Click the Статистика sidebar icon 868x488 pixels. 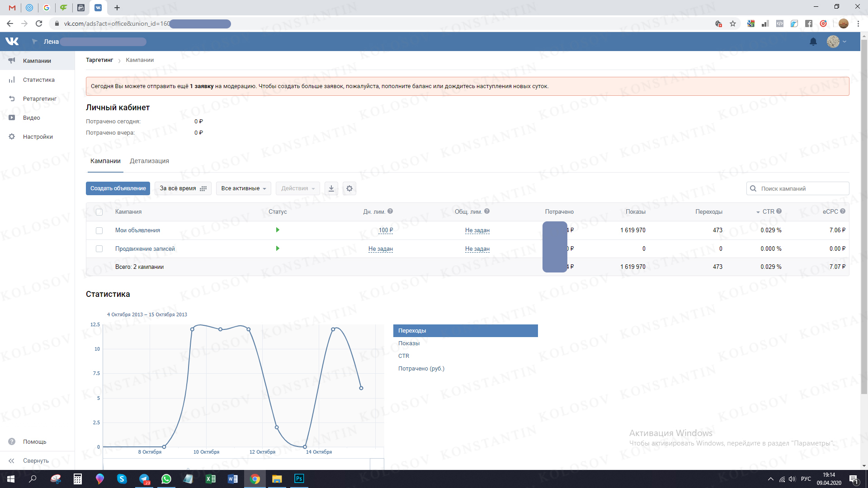pos(12,80)
